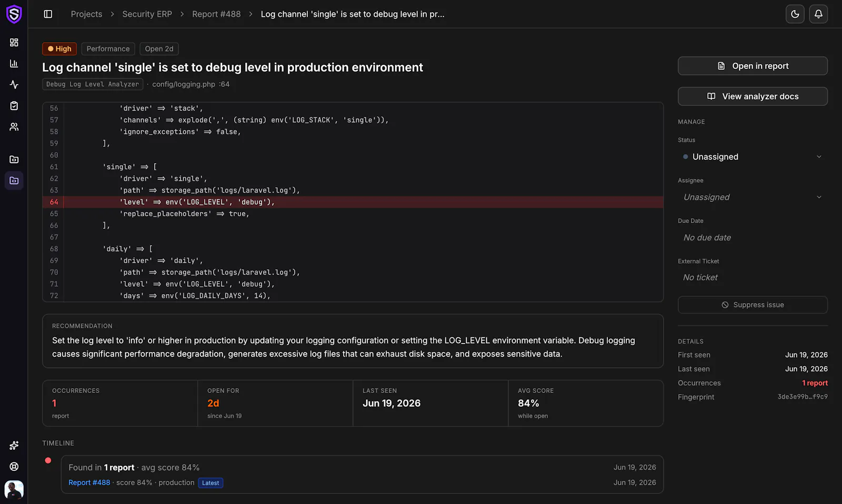Open the user avatar at sidebar bottom

pos(14,490)
